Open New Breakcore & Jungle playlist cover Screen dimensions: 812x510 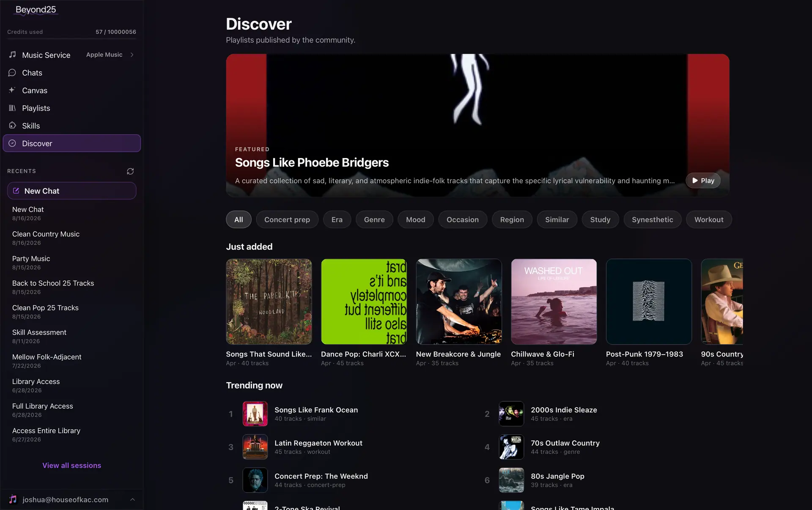[x=459, y=302]
